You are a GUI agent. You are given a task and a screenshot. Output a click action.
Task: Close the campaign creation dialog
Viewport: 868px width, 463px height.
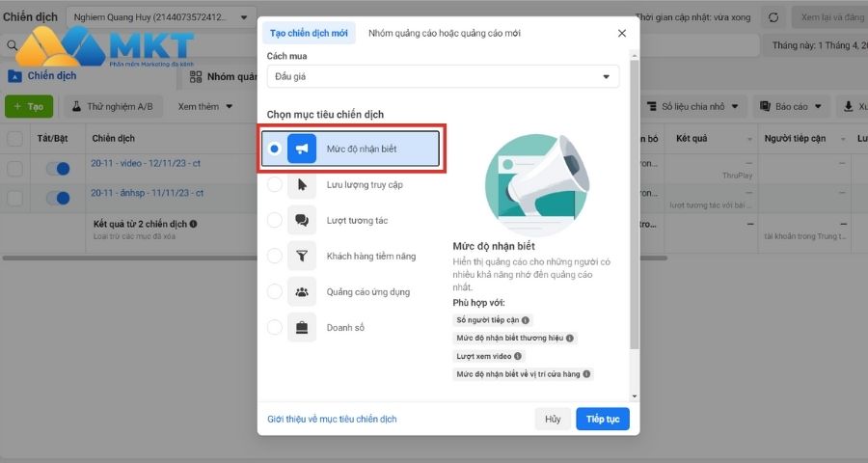coord(621,33)
